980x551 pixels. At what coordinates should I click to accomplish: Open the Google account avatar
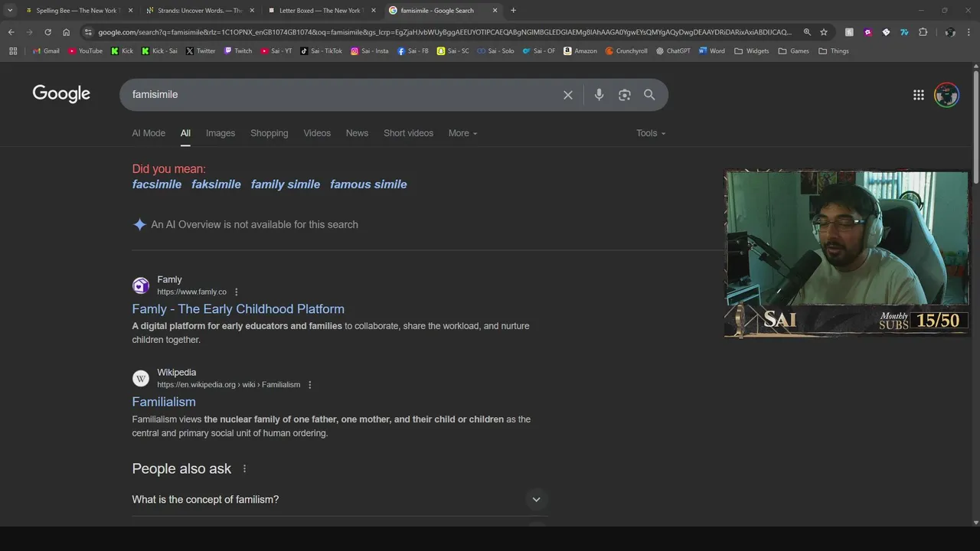(x=947, y=95)
